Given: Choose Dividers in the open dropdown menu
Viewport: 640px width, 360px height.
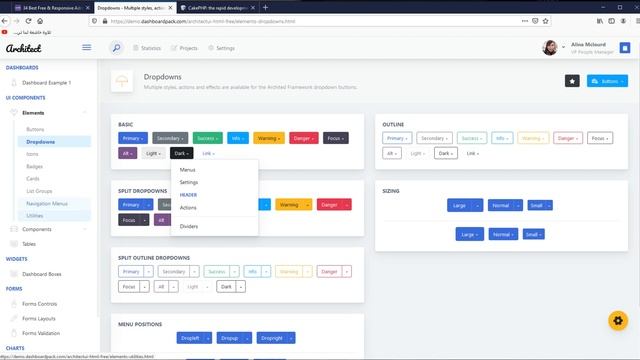Looking at the screenshot, I should point(189,226).
